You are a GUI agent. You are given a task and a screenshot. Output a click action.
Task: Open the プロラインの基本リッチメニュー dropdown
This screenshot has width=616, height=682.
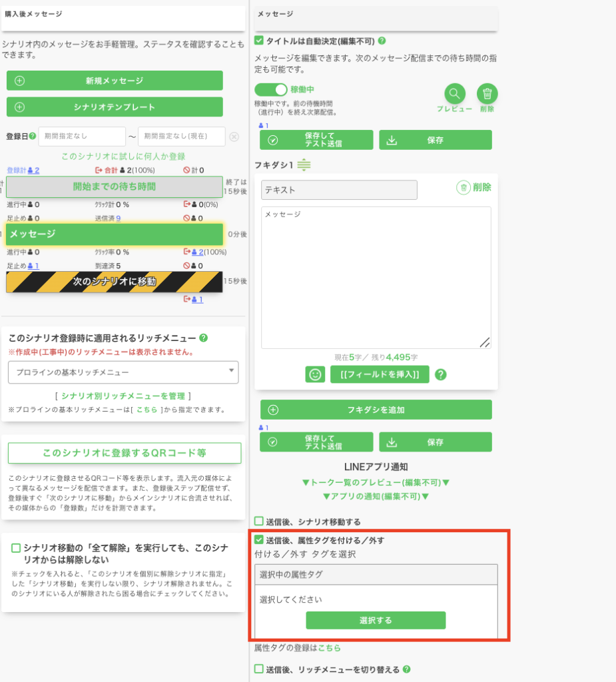pyautogui.click(x=123, y=372)
